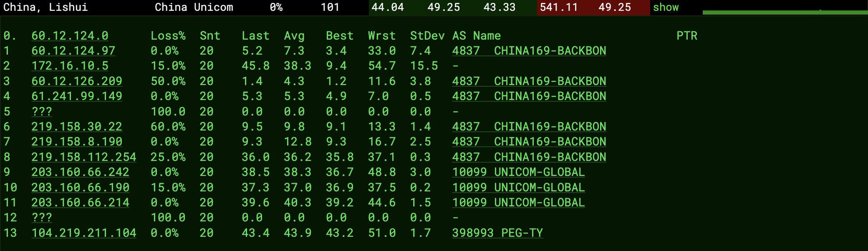868x251 pixels.
Task: Open AS 4837 link on hop 1
Action: 529,51
